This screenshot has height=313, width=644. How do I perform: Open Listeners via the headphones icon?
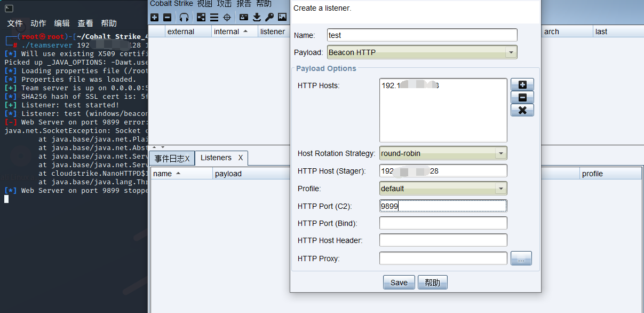184,17
